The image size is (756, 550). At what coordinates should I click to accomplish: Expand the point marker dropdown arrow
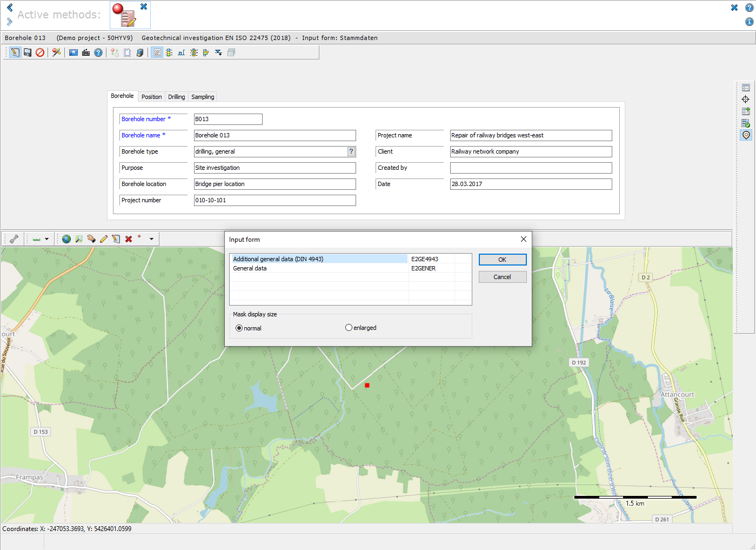(x=152, y=239)
